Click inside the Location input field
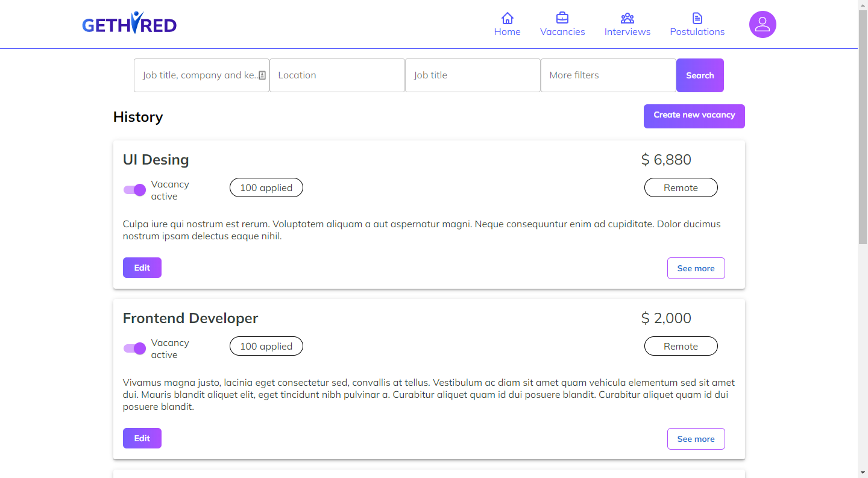This screenshot has height=478, width=868. 337,75
